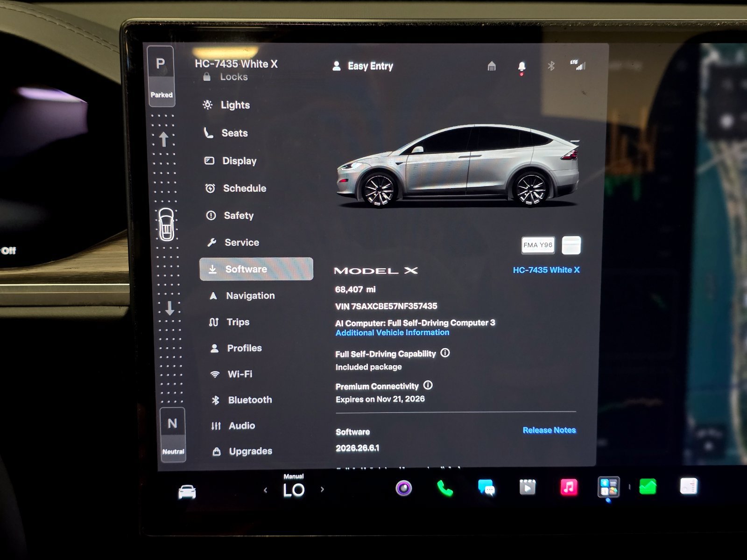Open the Messages chat app
Image resolution: width=747 pixels, height=560 pixels.
point(486,488)
